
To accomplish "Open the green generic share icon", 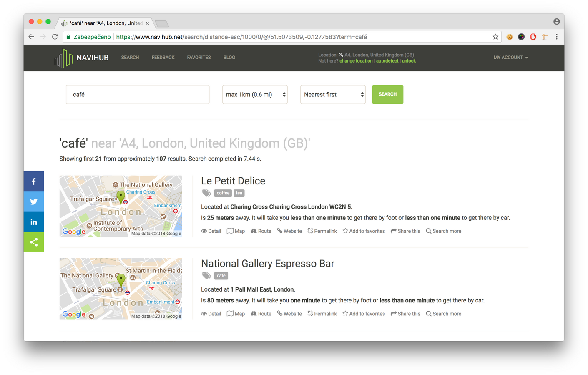I will click(34, 242).
